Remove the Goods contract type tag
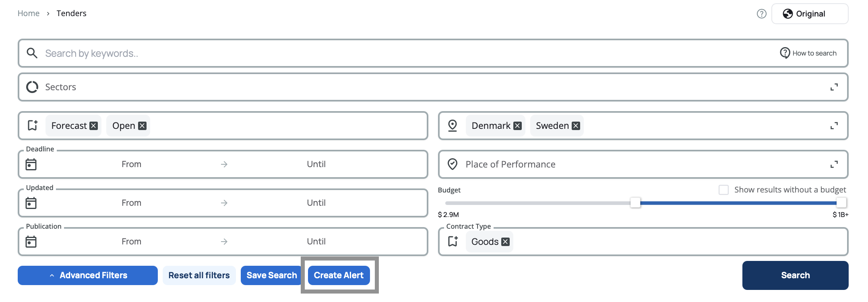Viewport: 868px width, 302px height. pos(506,242)
